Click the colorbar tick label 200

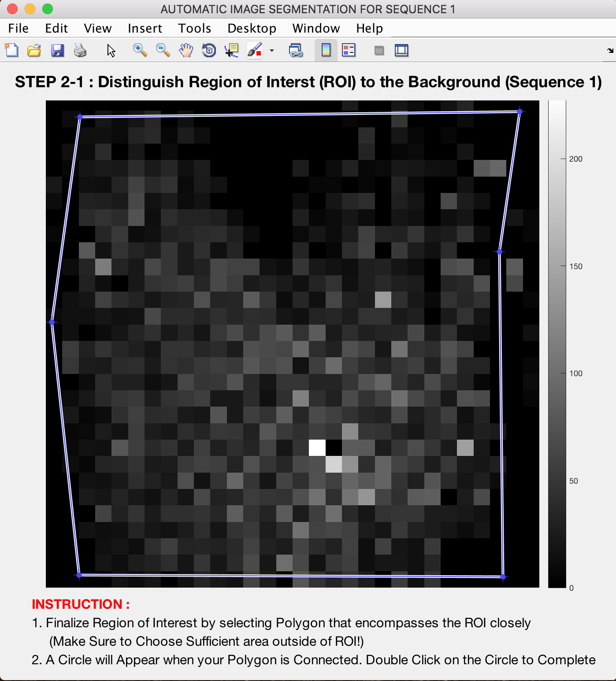575,159
